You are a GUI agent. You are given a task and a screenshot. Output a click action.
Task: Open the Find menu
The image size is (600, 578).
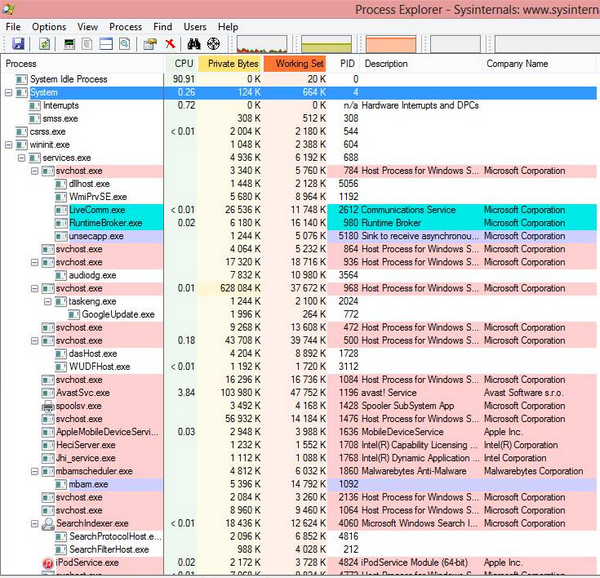pyautogui.click(x=163, y=27)
